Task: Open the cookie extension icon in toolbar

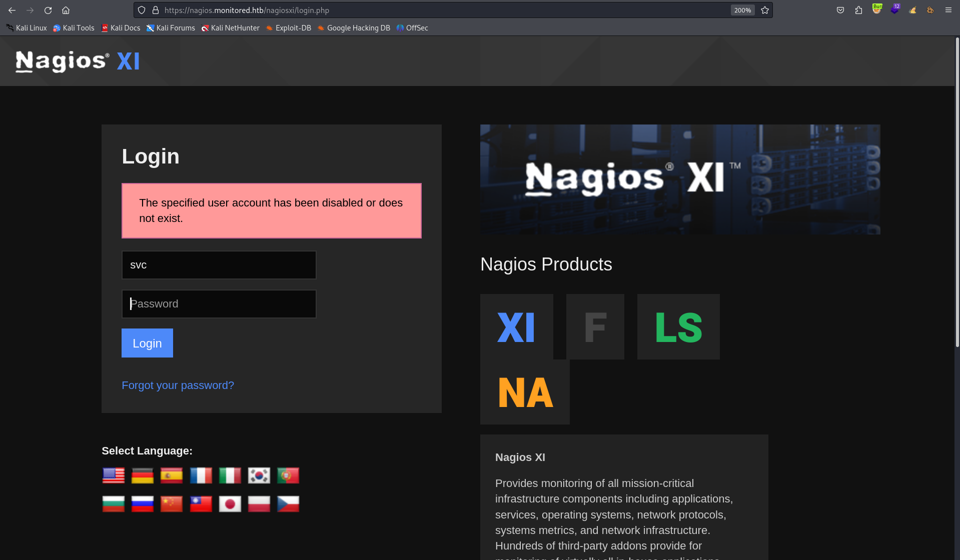Action: 930,10
